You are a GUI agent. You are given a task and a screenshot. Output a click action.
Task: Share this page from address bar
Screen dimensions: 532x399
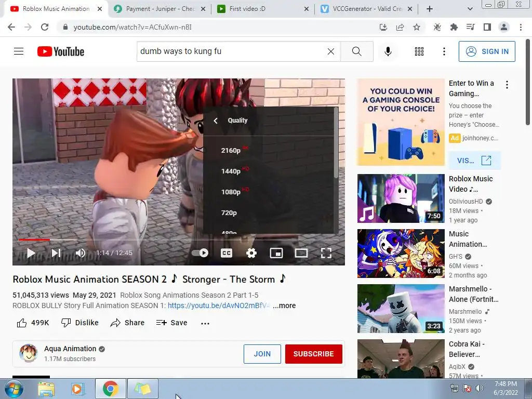point(400,27)
